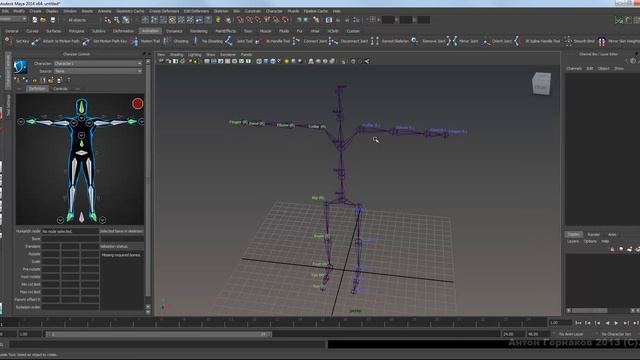
Task: Click the Mirror Joint shelf icon
Action: (452, 41)
